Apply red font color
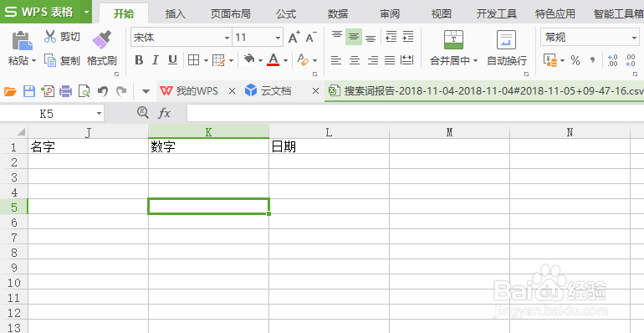This screenshot has width=644, height=333. (273, 60)
